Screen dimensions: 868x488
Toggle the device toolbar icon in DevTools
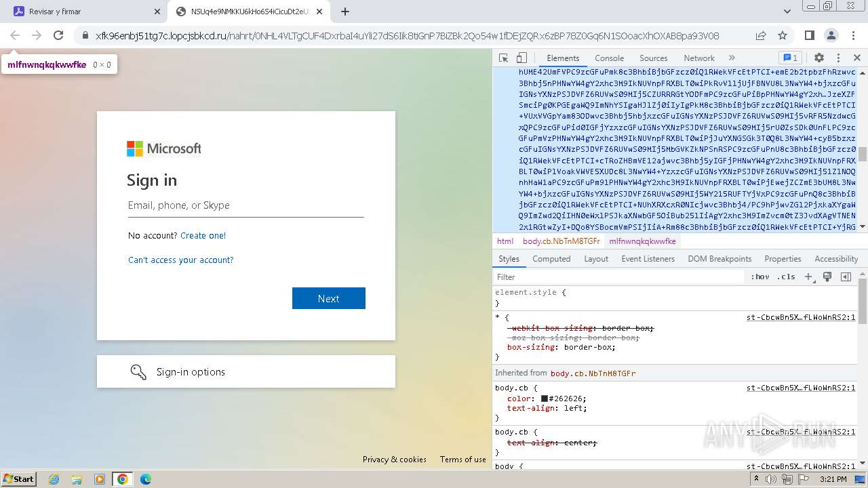click(521, 58)
